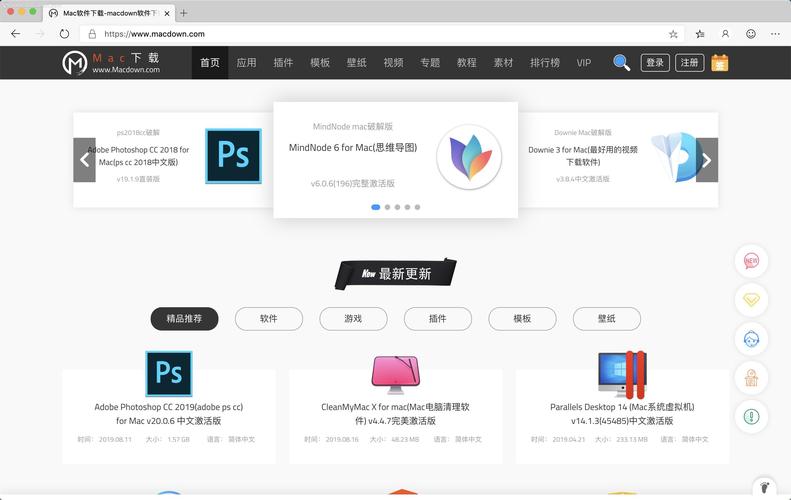Select the 壁纸 filter pill
Screen dimensions: 791x500
coord(607,319)
